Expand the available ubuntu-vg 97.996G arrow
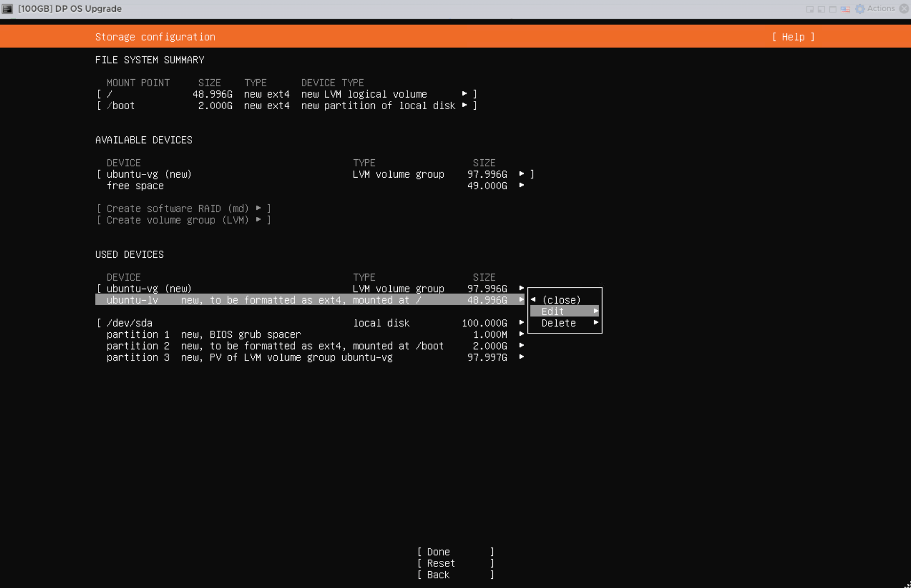The width and height of the screenshot is (911, 588). [521, 174]
